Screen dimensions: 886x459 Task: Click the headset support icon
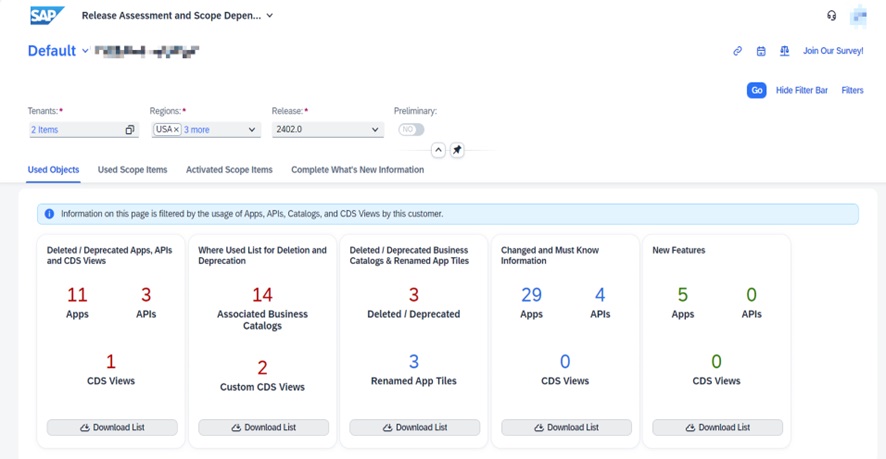click(831, 16)
